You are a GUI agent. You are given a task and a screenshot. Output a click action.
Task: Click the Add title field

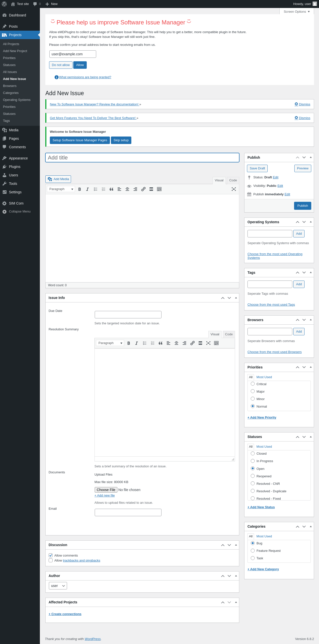coord(142,158)
